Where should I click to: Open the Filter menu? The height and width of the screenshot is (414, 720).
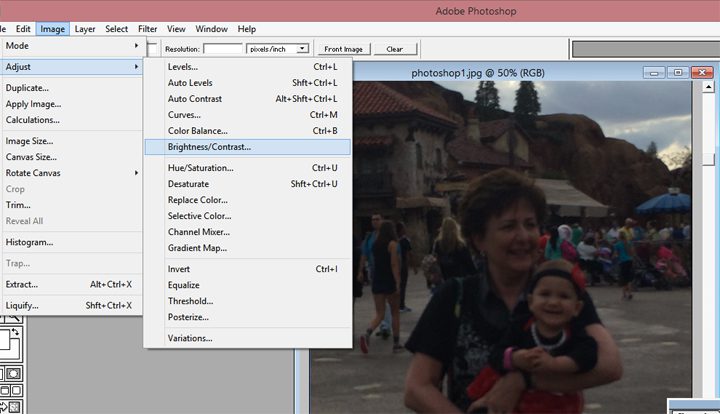pos(147,29)
